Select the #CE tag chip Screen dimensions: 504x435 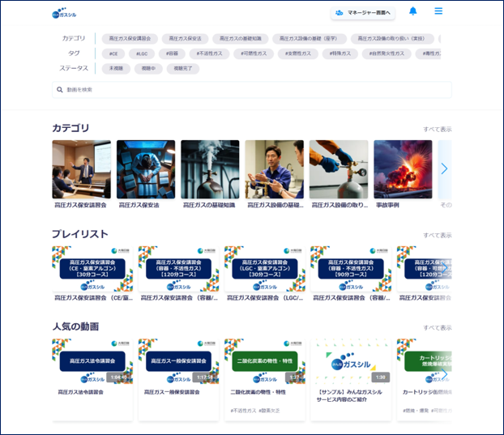113,53
